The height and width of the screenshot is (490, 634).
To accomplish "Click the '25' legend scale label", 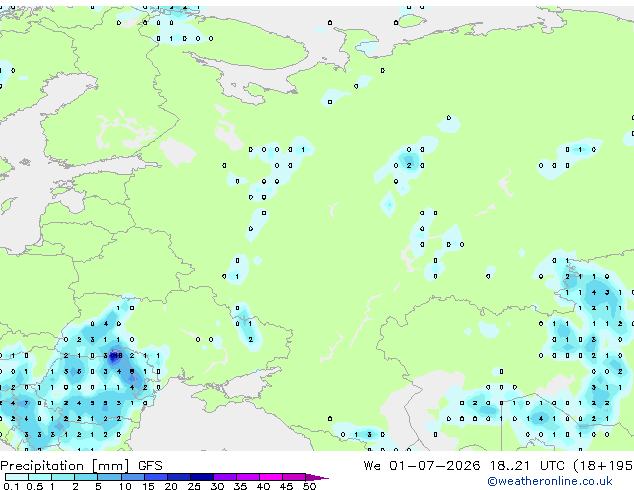I will [x=194, y=486].
